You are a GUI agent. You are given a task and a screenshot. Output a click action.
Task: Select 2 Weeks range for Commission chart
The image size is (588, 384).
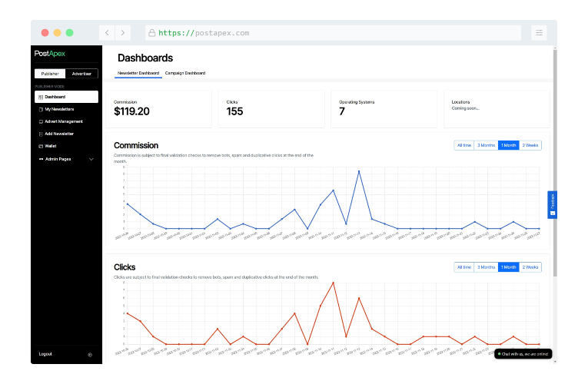click(530, 145)
